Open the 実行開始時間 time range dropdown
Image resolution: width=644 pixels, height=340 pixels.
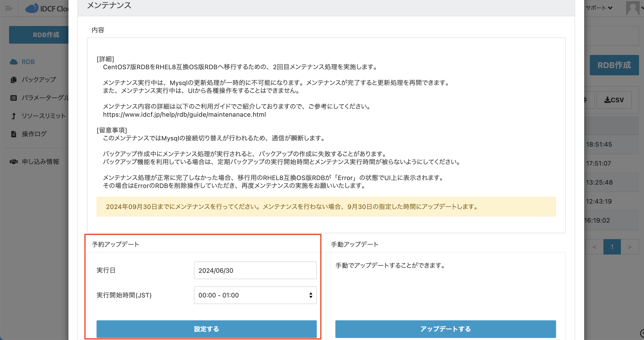pos(255,295)
